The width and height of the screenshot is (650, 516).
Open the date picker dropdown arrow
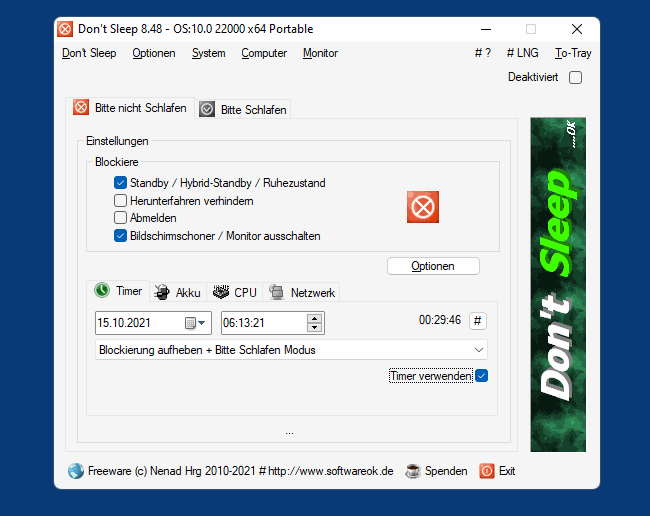(202, 323)
